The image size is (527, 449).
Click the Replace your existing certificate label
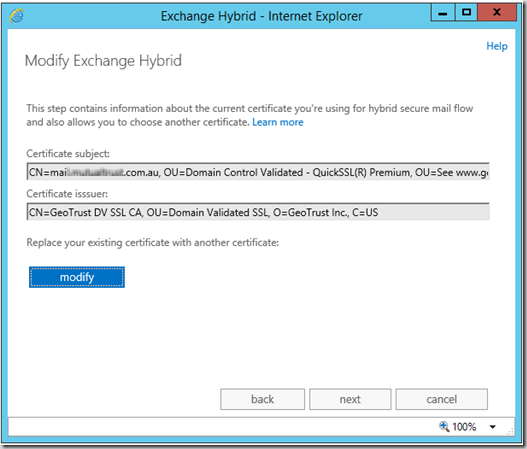[x=153, y=242]
